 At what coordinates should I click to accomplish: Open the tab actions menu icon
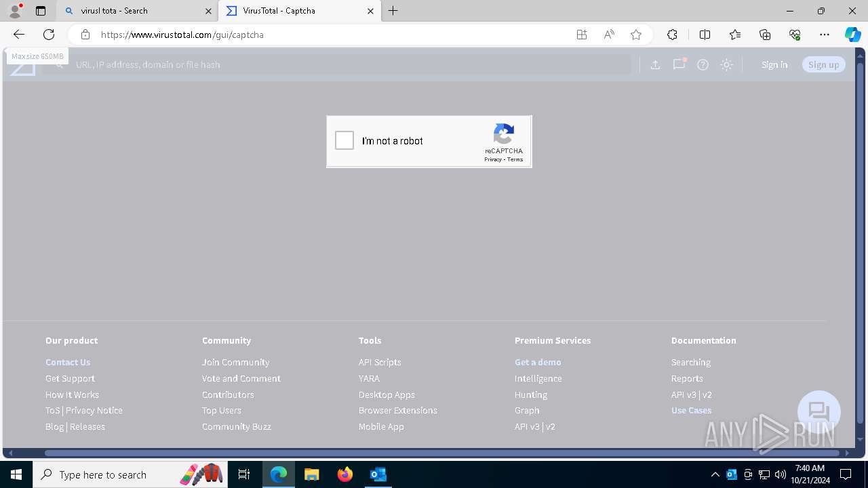pos(41,11)
